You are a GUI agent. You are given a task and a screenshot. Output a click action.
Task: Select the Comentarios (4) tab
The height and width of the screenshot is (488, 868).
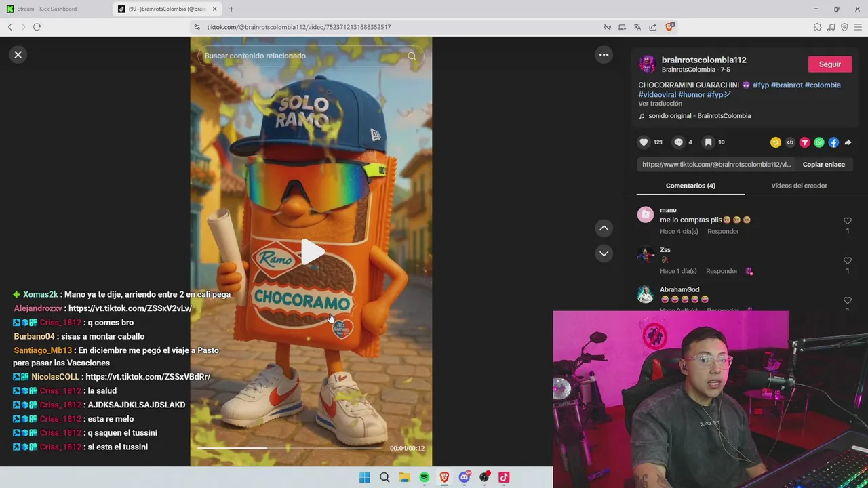click(690, 186)
